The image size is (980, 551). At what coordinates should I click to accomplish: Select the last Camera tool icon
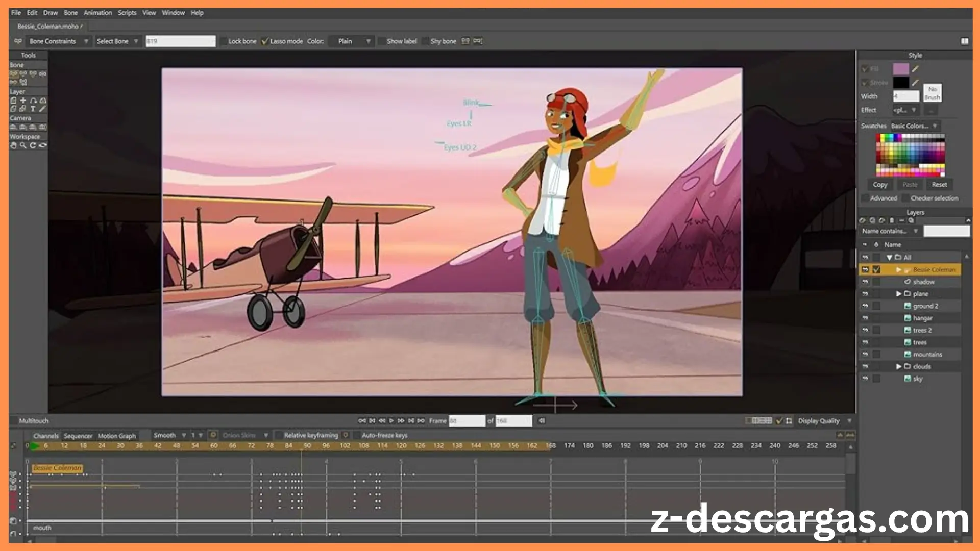[43, 127]
